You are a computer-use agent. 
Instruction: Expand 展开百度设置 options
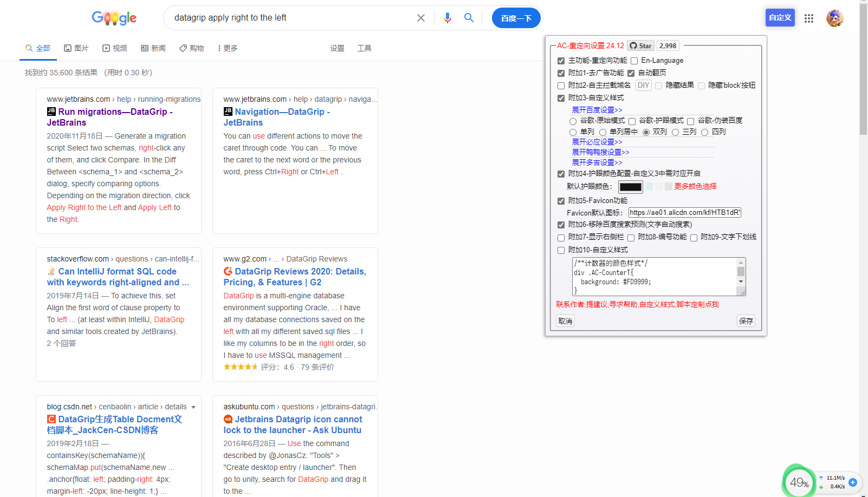[x=598, y=110]
